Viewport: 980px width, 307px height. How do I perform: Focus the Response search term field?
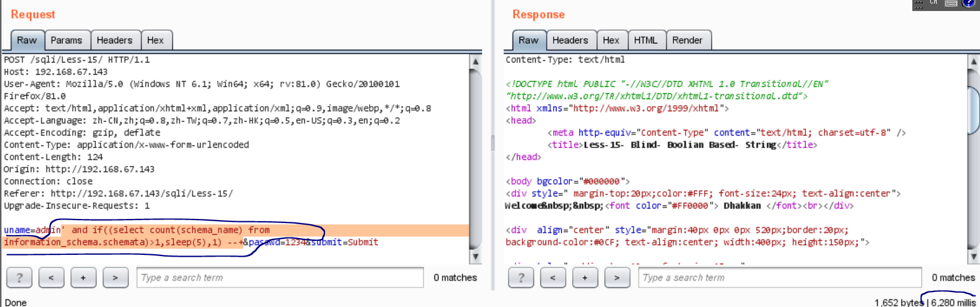coord(781,277)
